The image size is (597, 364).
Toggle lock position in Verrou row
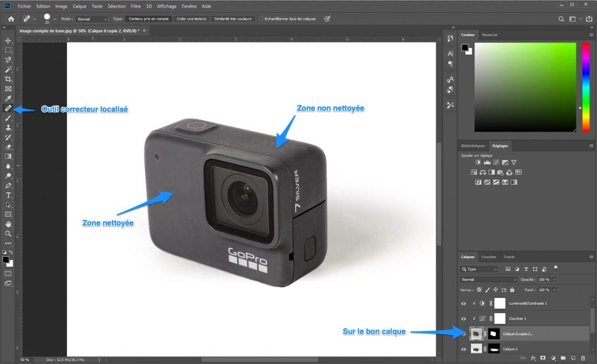point(496,290)
